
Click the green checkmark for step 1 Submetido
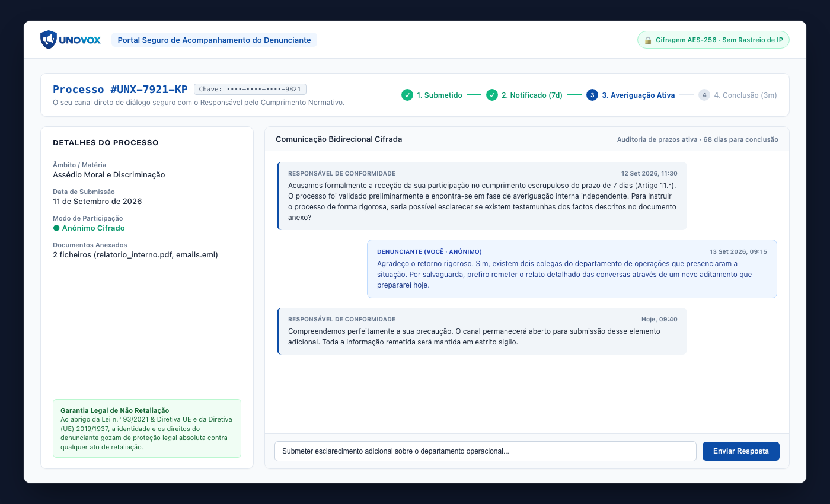click(407, 95)
